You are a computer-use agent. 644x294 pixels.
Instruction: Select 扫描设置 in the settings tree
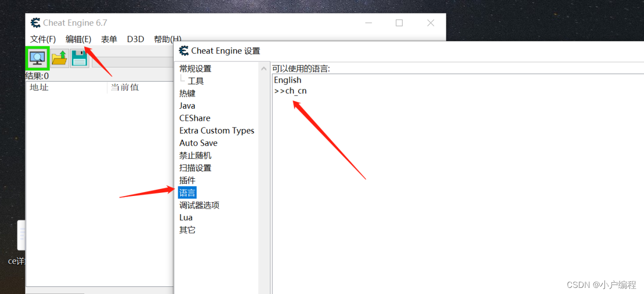pyautogui.click(x=195, y=168)
